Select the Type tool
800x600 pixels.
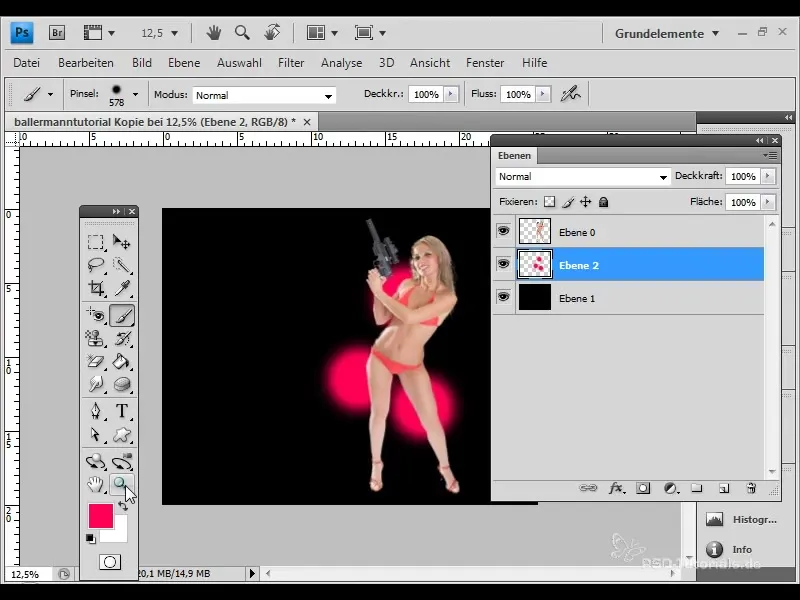point(121,411)
